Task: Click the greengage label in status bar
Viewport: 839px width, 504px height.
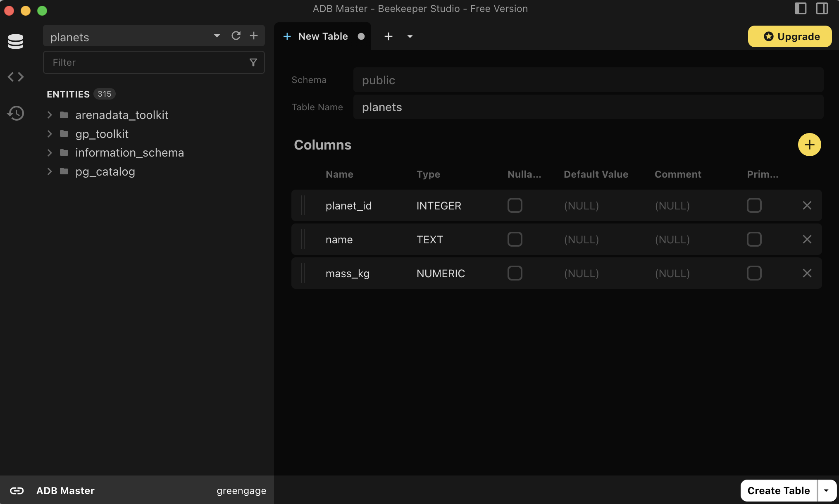Action: tap(241, 490)
